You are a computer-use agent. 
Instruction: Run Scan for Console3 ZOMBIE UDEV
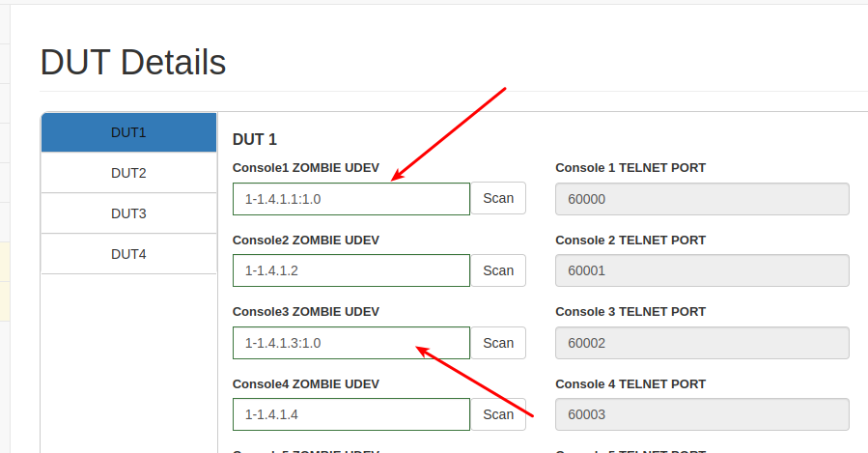click(x=498, y=343)
